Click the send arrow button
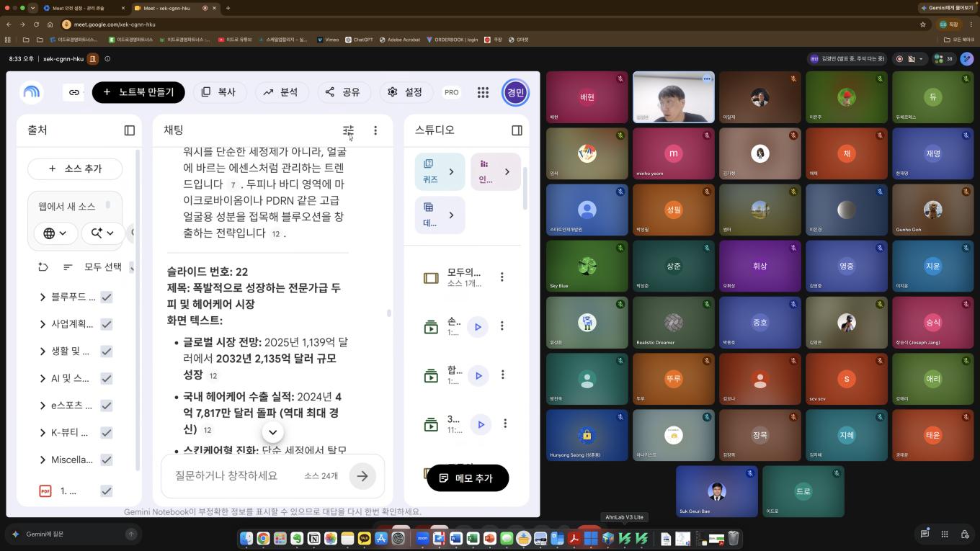980x551 pixels. [362, 475]
